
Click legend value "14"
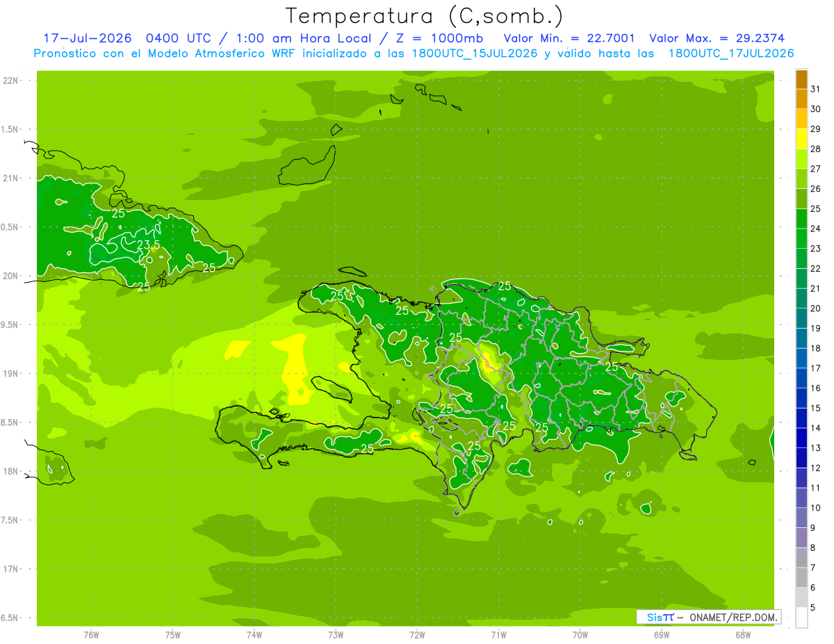tap(816, 428)
